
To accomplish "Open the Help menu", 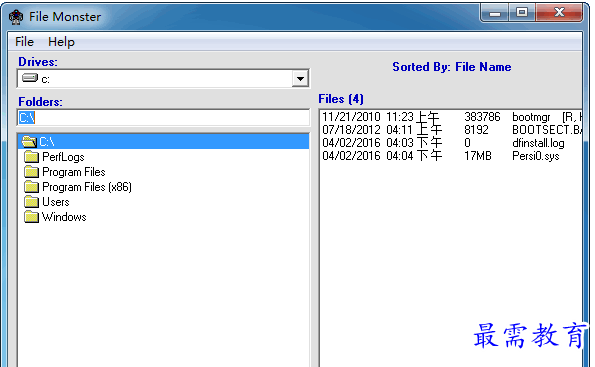I will (61, 41).
